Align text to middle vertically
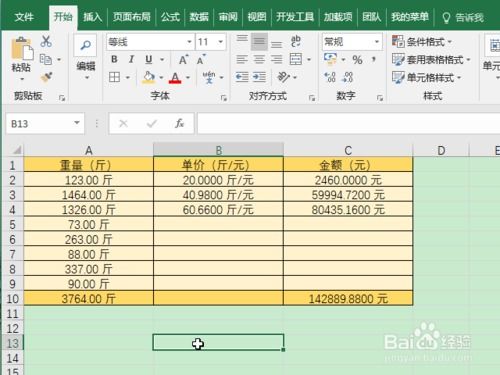The height and width of the screenshot is (375, 500). click(259, 41)
